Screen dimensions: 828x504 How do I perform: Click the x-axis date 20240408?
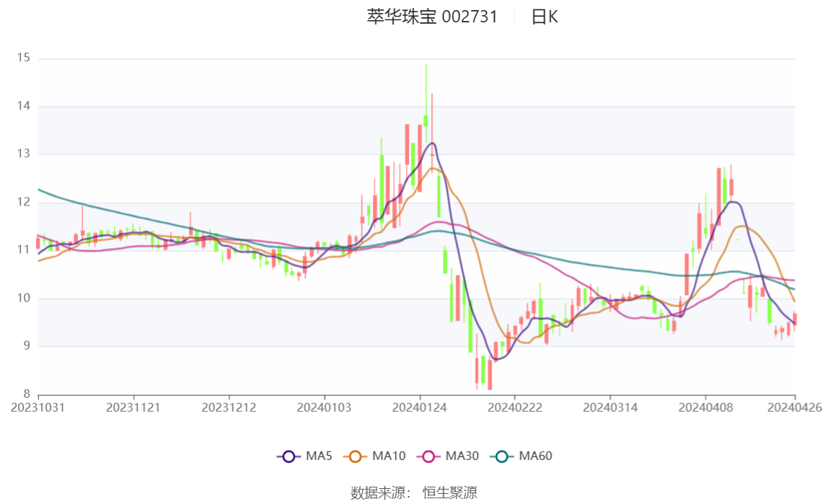click(705, 407)
